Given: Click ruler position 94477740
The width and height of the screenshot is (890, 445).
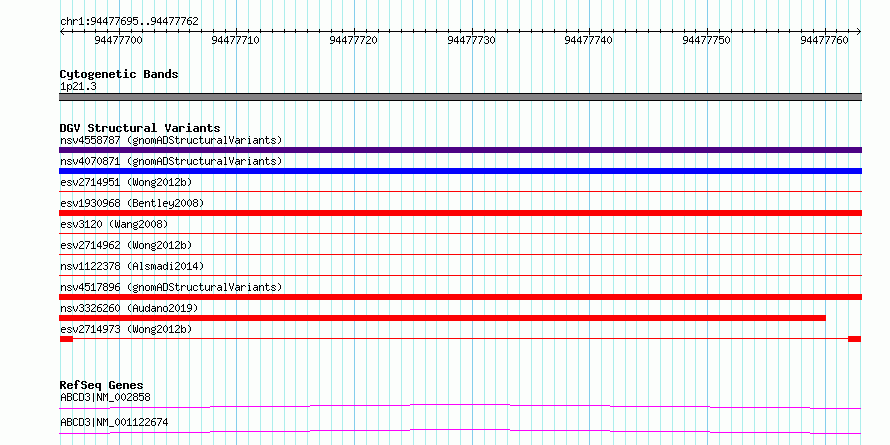Looking at the screenshot, I should [590, 40].
